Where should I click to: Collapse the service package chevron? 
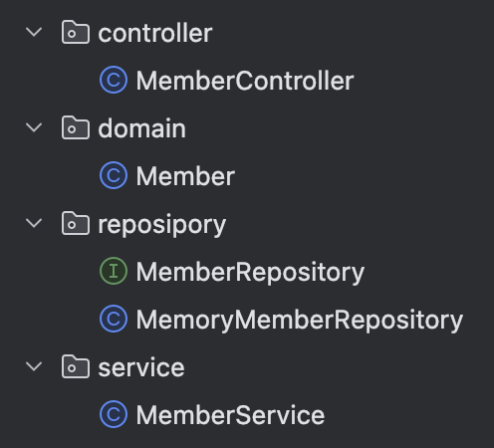(x=34, y=366)
